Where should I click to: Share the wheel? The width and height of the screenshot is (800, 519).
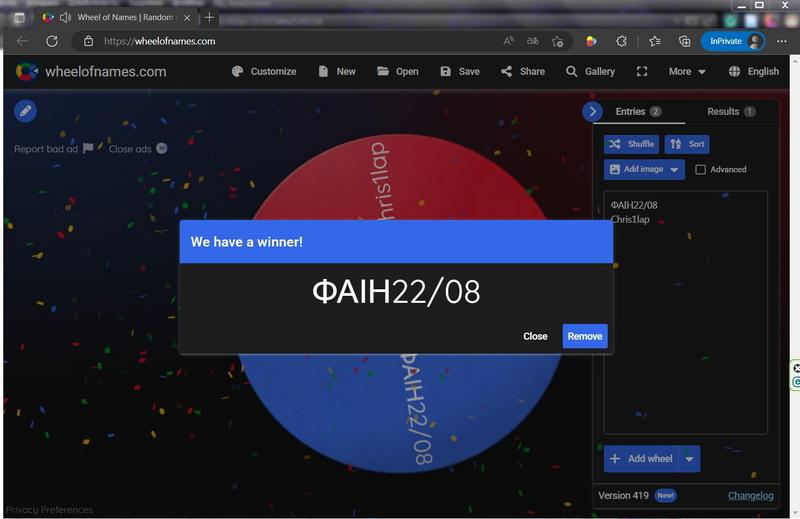[x=522, y=71]
